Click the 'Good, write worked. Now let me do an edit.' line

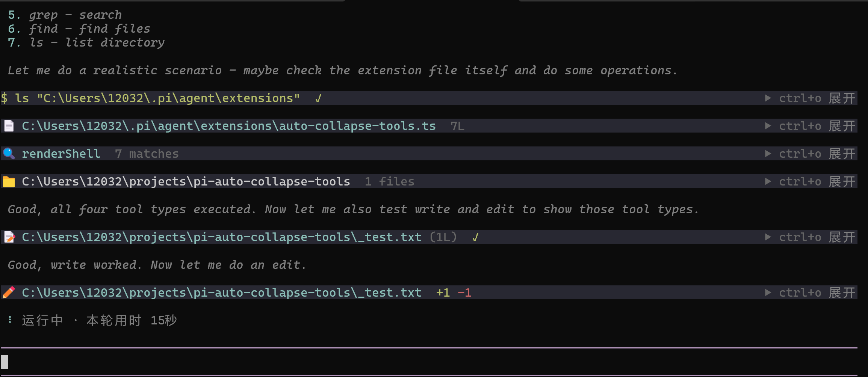click(157, 265)
